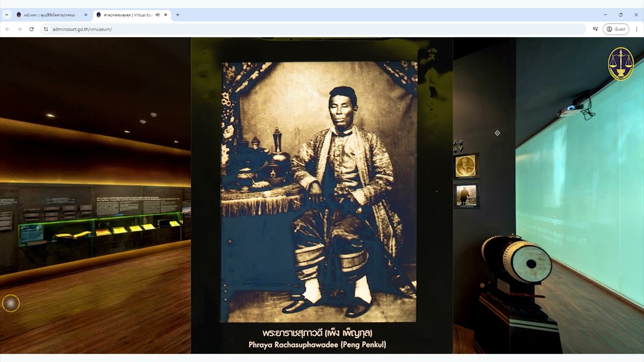Go back to previous page
Viewport: 644px width, 362px height.
(8, 29)
